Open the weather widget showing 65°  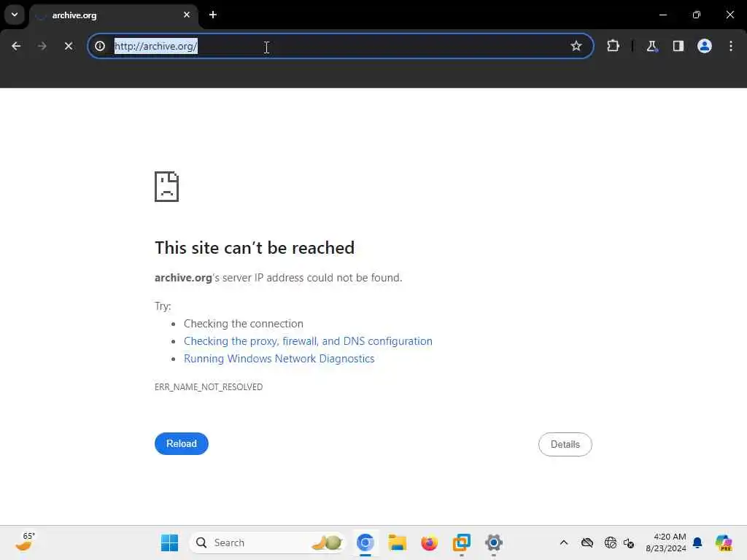tap(25, 542)
